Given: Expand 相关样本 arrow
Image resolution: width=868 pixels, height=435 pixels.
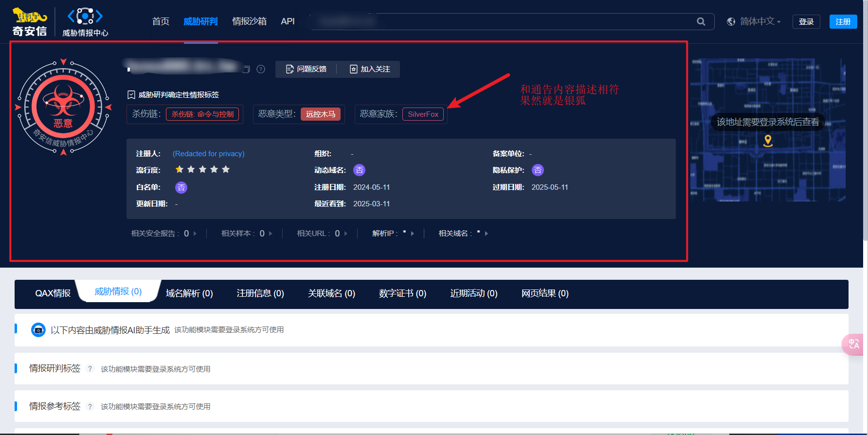Looking at the screenshot, I should pyautogui.click(x=271, y=234).
